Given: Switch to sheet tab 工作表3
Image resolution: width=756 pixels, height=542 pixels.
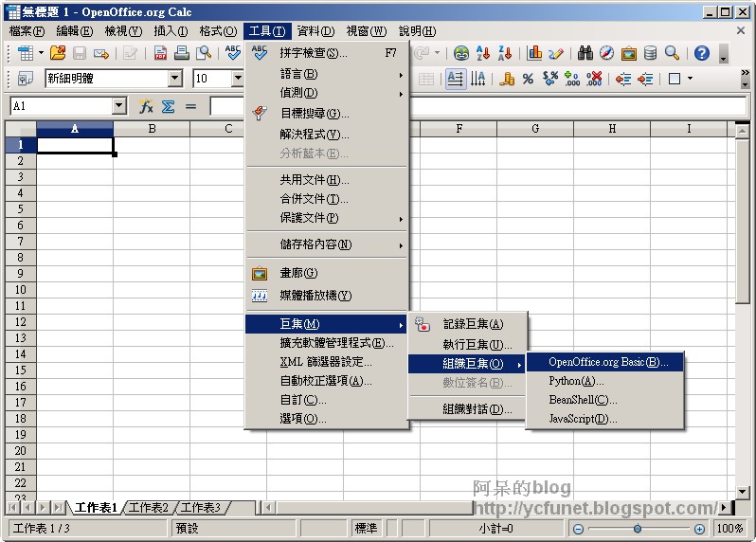Looking at the screenshot, I should point(201,508).
